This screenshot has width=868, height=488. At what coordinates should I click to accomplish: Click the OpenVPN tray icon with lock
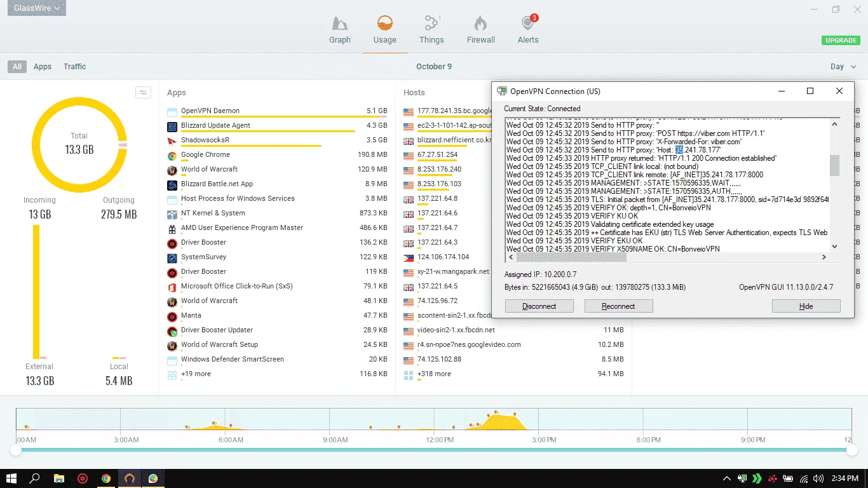742,478
